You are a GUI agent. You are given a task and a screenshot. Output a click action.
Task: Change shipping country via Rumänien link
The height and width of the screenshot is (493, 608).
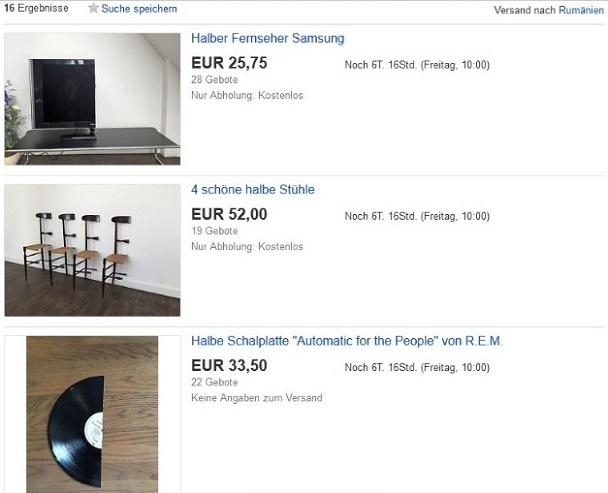pos(581,10)
